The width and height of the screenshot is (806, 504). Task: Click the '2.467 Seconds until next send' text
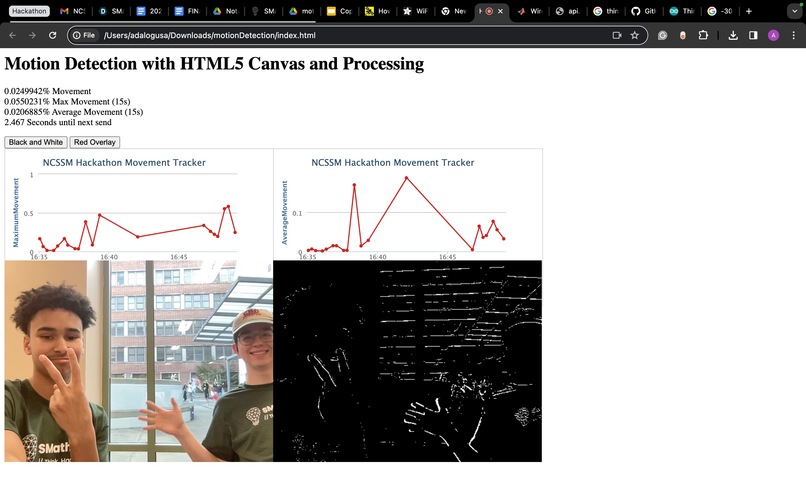[58, 122]
